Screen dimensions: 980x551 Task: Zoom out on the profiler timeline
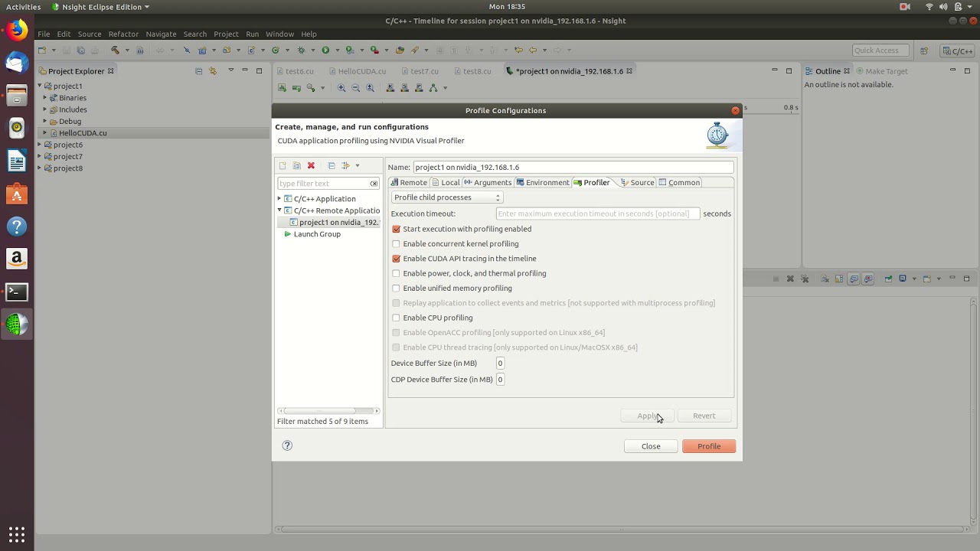(356, 88)
